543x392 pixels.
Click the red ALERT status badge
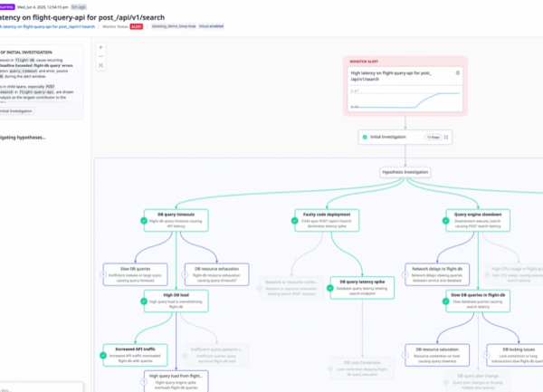(137, 26)
